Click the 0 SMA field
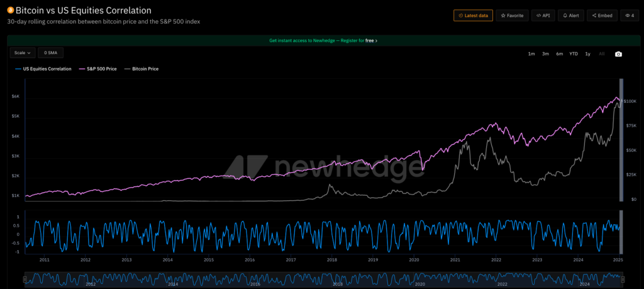Image resolution: width=644 pixels, height=289 pixels. pyautogui.click(x=50, y=53)
